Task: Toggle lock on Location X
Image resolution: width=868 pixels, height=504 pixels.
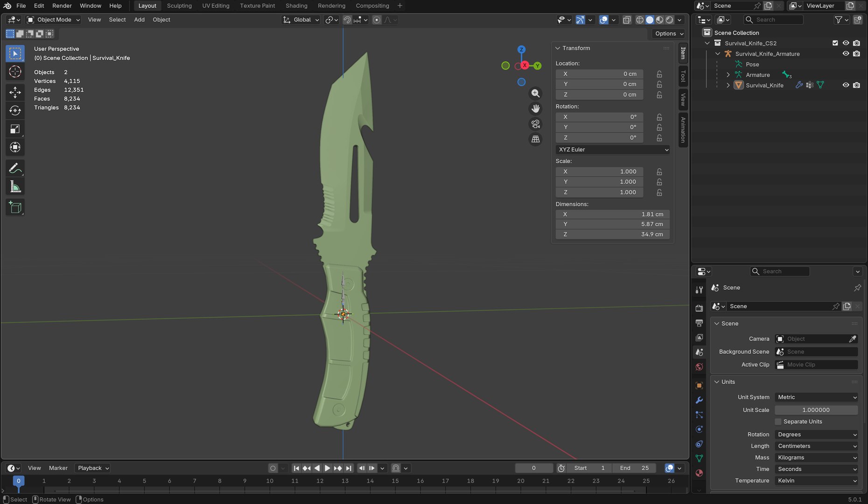Action: coord(659,74)
